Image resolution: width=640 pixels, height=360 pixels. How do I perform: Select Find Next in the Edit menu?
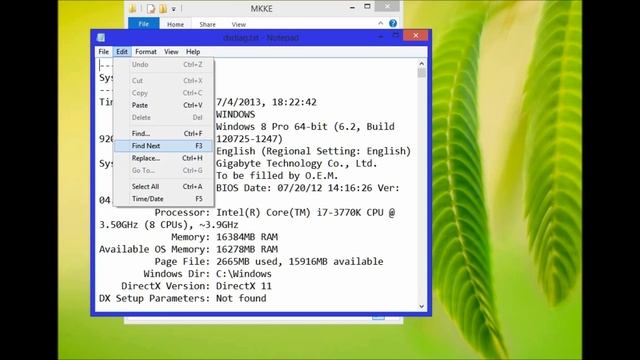(x=164, y=146)
